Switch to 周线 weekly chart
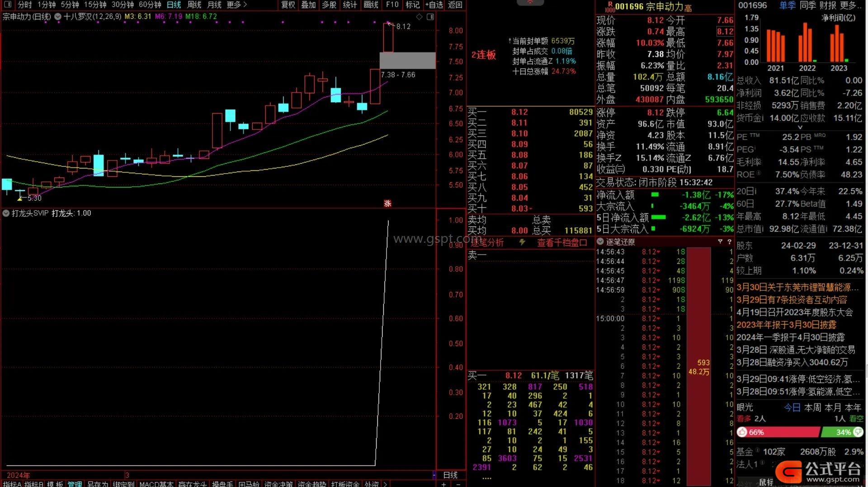Screen dimensions: 868x487 coord(194,5)
